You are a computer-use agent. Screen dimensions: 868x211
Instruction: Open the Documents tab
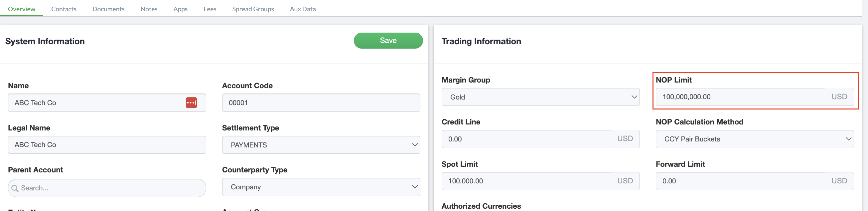click(108, 9)
